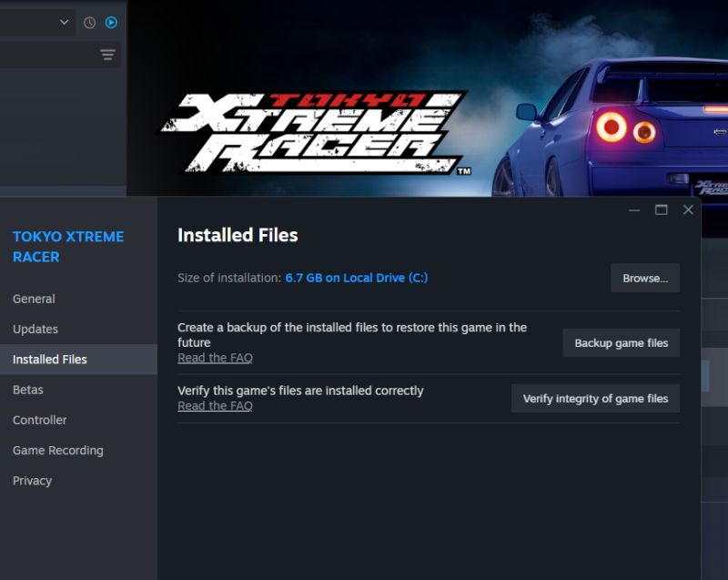Open the backup Read the FAQ link
728x580 pixels.
(x=215, y=358)
